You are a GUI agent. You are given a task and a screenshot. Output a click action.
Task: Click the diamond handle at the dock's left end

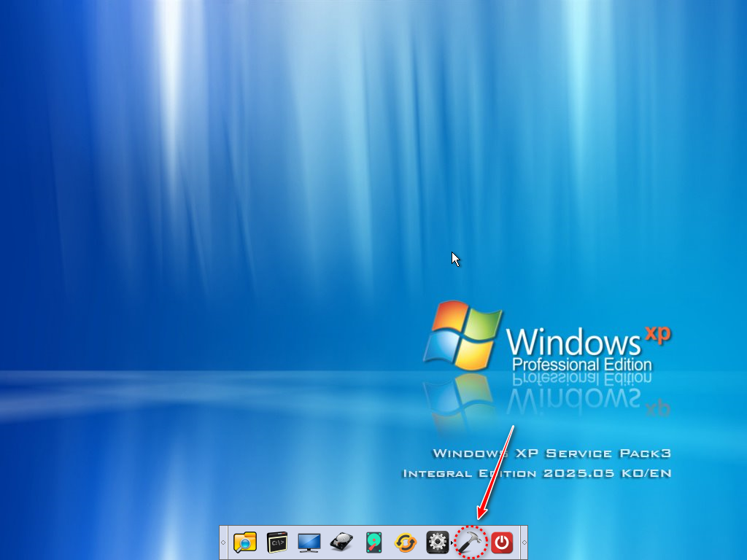[223, 542]
